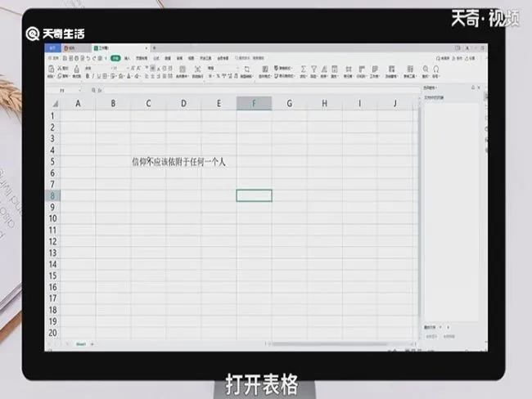The image size is (532, 399).
Task: Click the Undo arrow in quick access
Action: click(x=88, y=58)
